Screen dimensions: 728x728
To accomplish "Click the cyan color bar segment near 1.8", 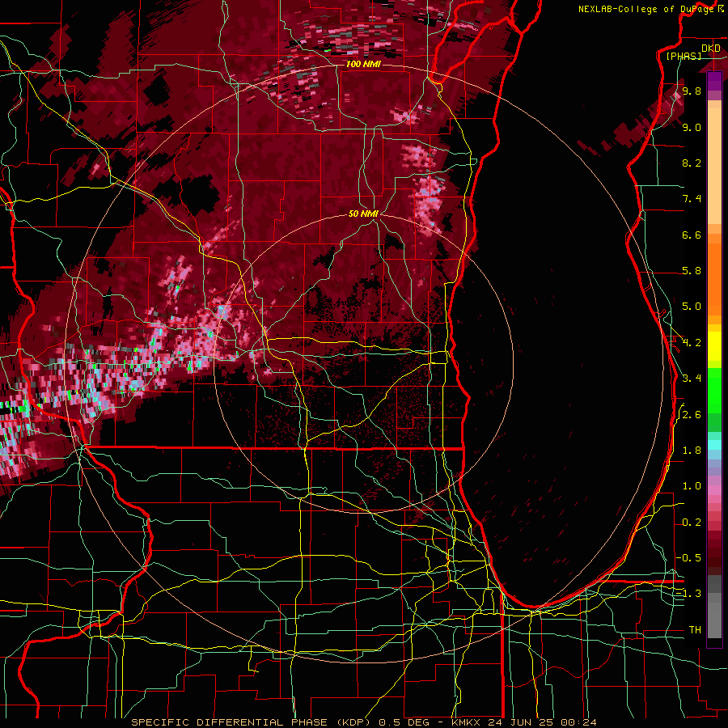I will pos(714,445).
